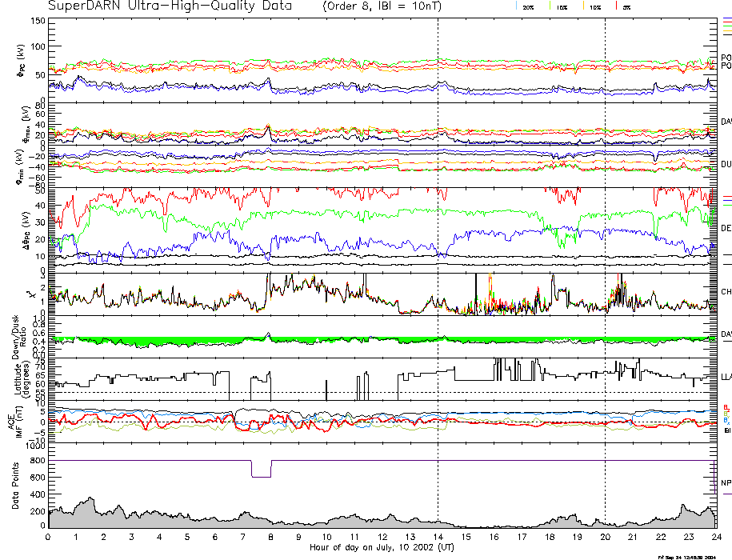Image resolution: width=732 pixels, height=560 pixels.
Task: Click the dotted vertical line at hour 20
Action: click(605, 240)
